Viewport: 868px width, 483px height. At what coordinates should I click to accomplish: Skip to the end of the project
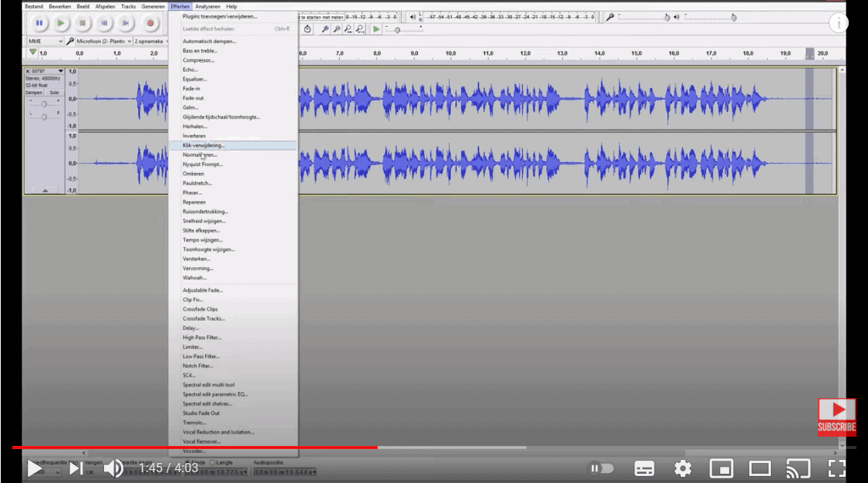click(126, 23)
